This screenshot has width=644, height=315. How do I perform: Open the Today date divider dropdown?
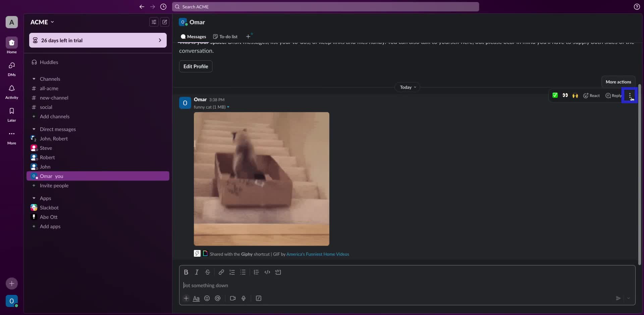407,87
